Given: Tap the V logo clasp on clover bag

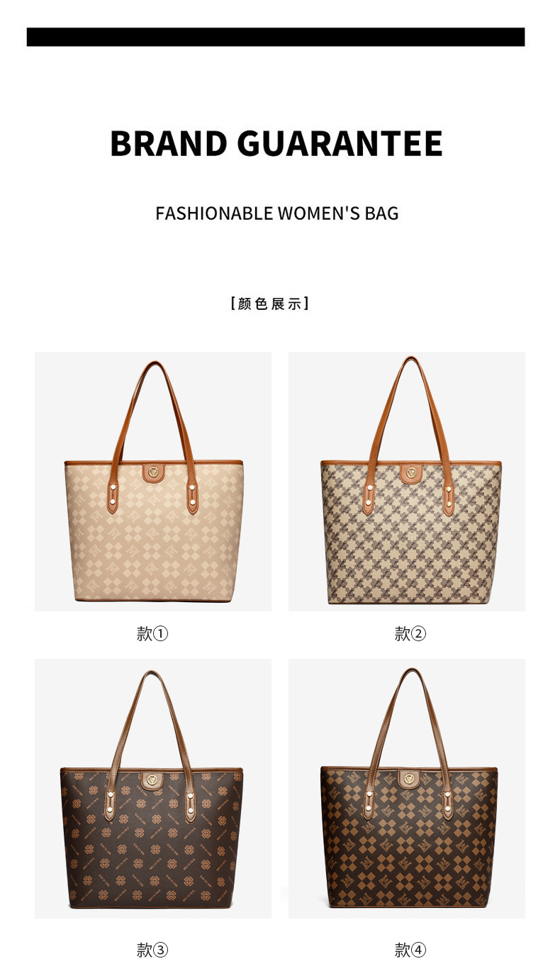Looking at the screenshot, I should coord(154,779).
